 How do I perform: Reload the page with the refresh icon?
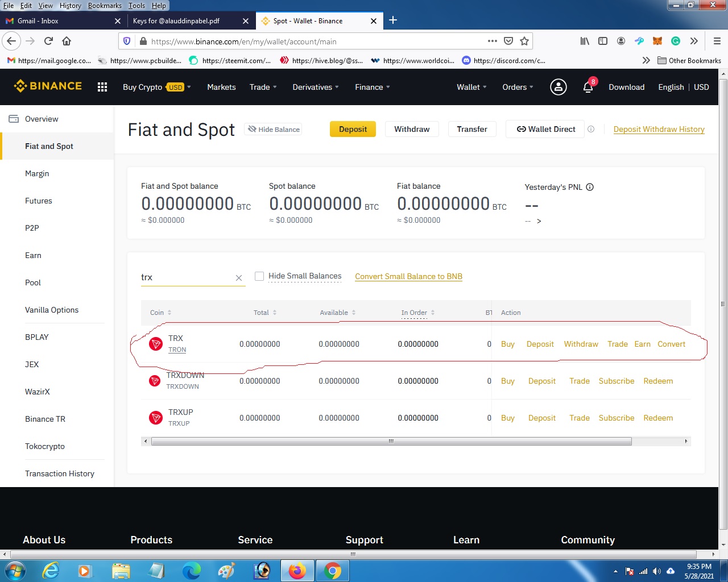[48, 41]
